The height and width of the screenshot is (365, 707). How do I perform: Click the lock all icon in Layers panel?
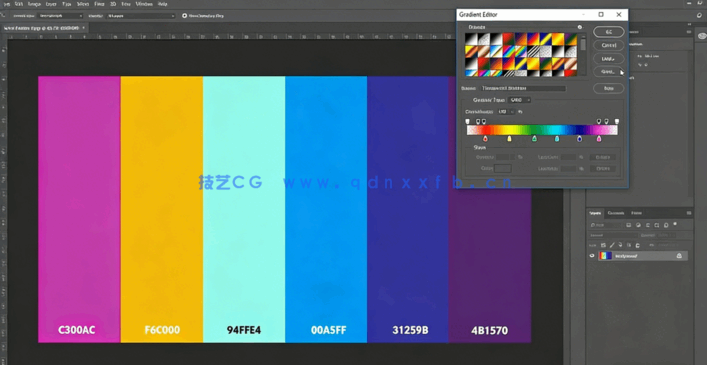tap(638, 246)
